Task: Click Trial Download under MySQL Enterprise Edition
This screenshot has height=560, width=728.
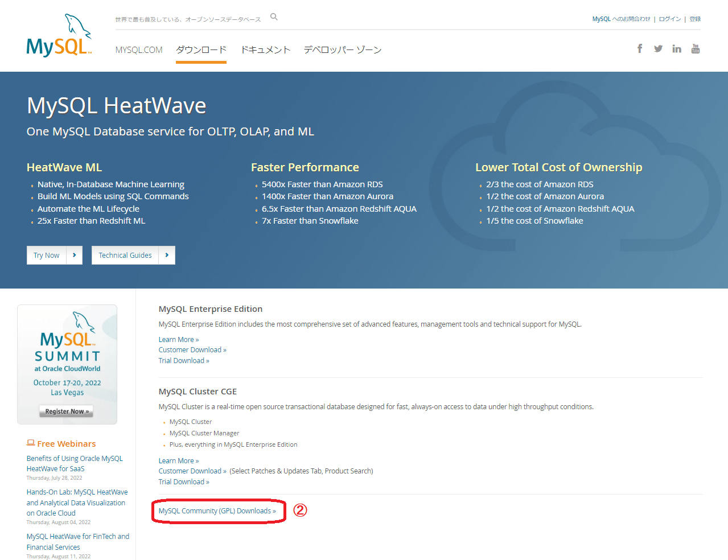Action: pyautogui.click(x=184, y=361)
